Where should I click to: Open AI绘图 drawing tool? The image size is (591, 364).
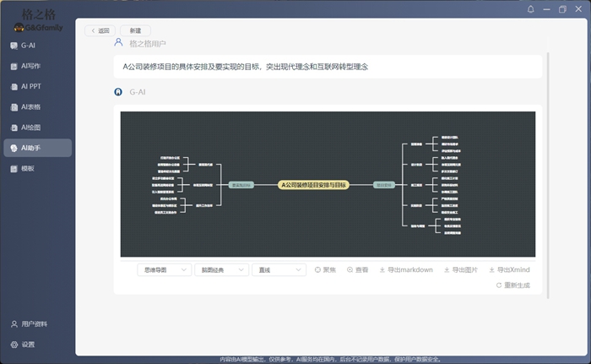(30, 128)
